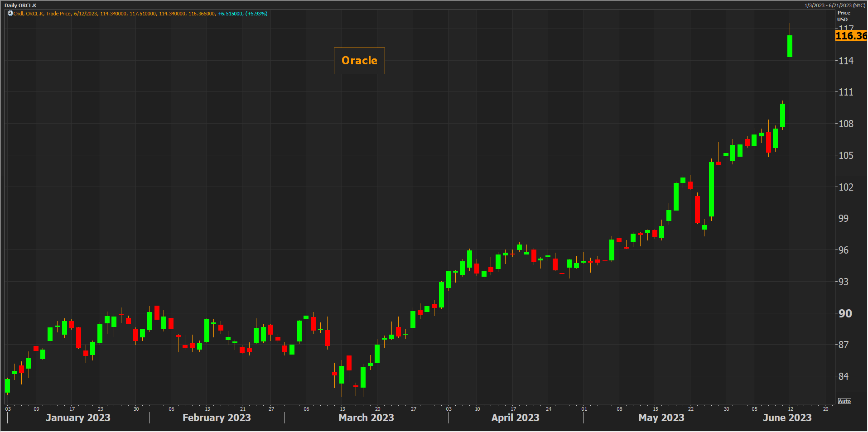This screenshot has width=868, height=432.
Task: Click the 105 price level on axis
Action: (x=845, y=155)
